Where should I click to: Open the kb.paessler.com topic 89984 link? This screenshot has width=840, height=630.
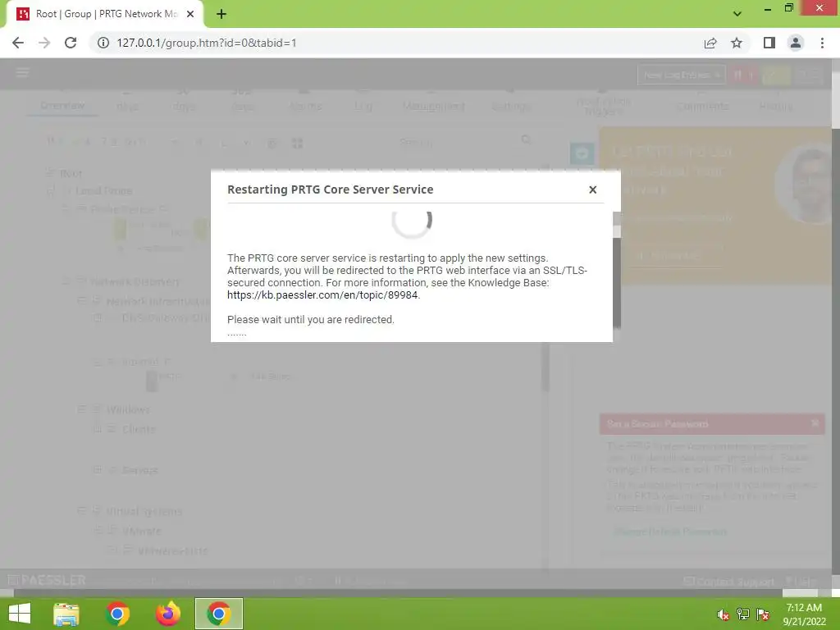pos(322,295)
